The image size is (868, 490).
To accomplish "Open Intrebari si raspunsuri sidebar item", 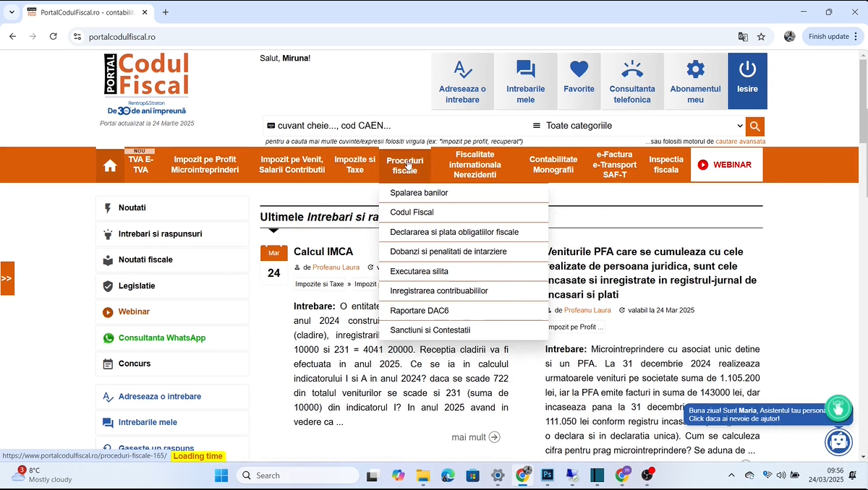I will pyautogui.click(x=172, y=234).
